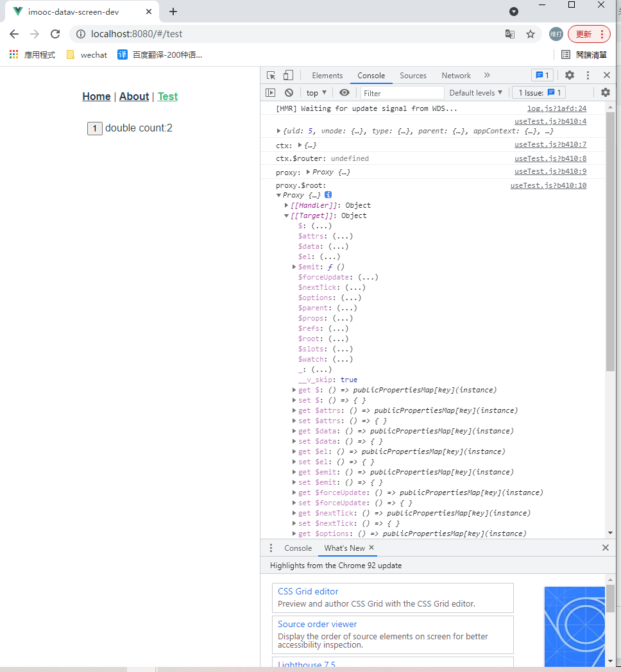
Task: Close the bottom drawer
Action: [606, 548]
